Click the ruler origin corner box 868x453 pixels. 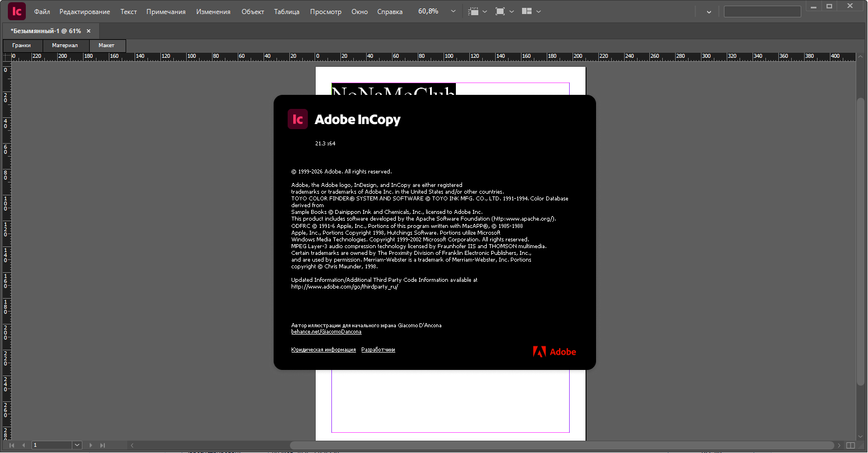7,57
